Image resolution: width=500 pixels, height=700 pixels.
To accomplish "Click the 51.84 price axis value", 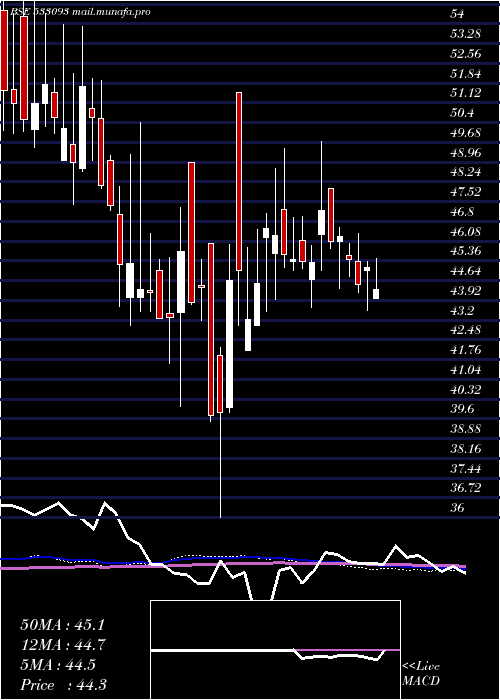I will click(465, 73).
